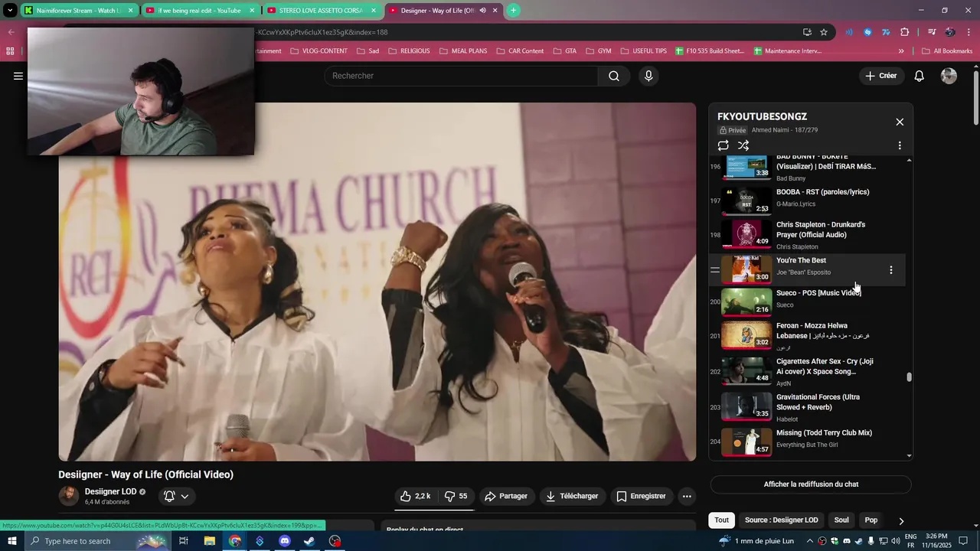Focus the Rechercher search field

pyautogui.click(x=462, y=76)
